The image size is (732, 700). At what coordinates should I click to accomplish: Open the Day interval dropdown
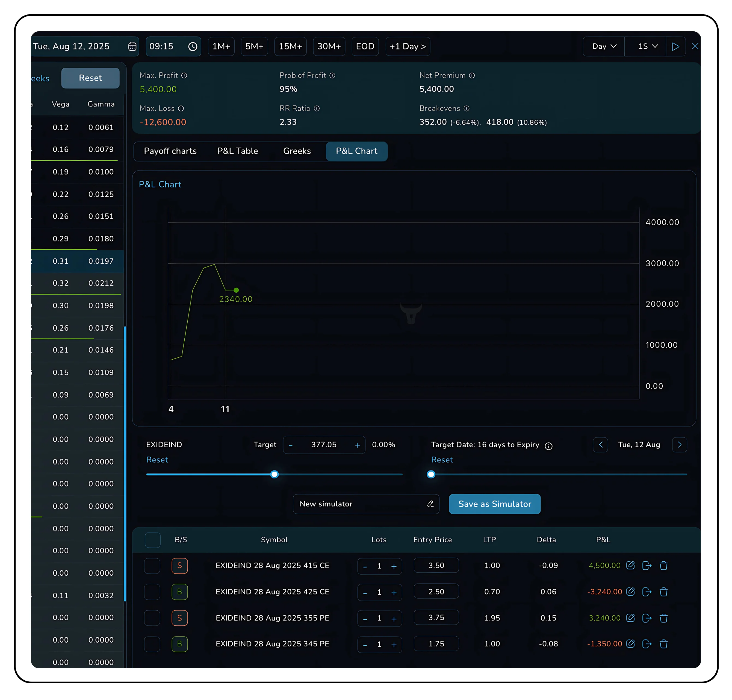pos(604,46)
